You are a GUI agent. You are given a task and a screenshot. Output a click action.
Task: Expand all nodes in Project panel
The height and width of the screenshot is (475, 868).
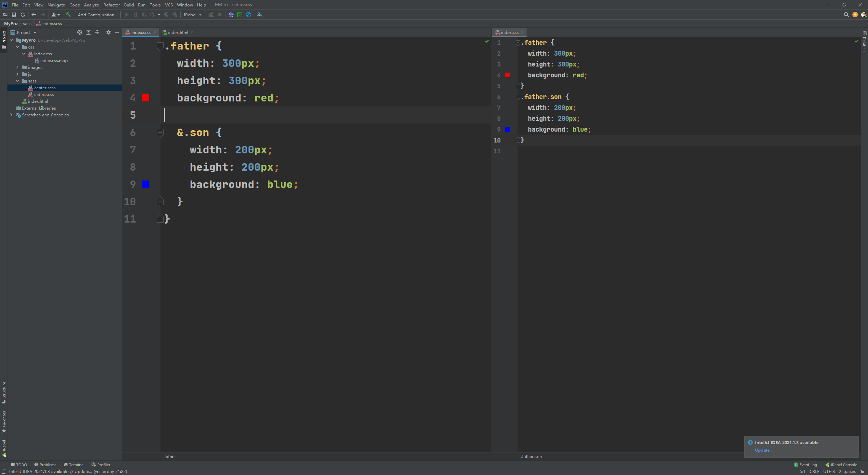click(x=88, y=32)
